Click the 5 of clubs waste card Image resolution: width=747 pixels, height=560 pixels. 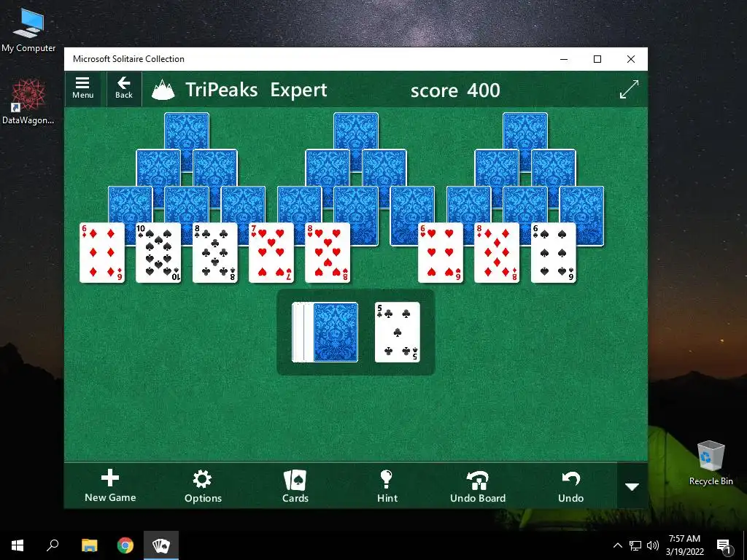398,332
